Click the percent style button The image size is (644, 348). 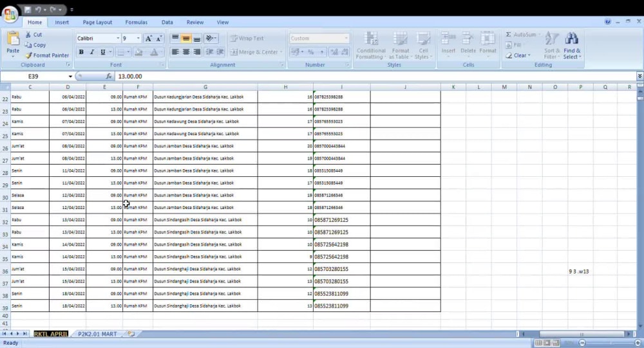(x=311, y=51)
